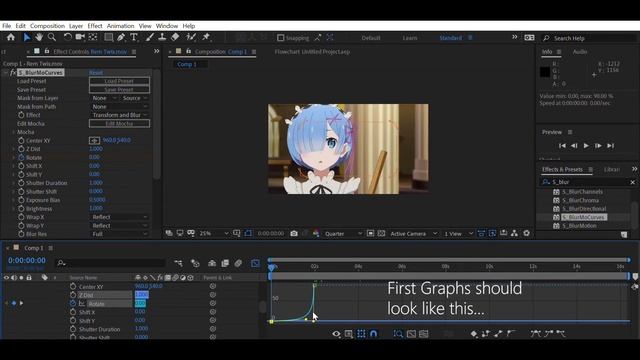Click the Search Help field

[x=589, y=38]
